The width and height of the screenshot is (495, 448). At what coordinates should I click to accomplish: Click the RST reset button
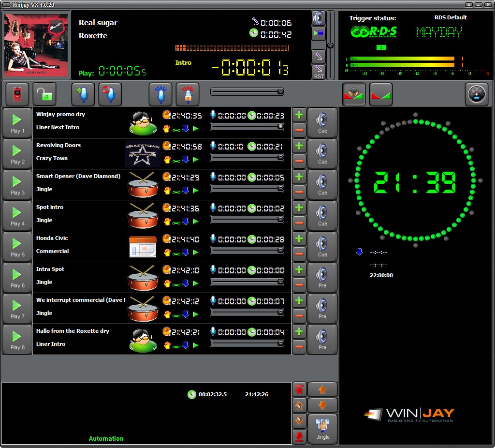[x=319, y=73]
